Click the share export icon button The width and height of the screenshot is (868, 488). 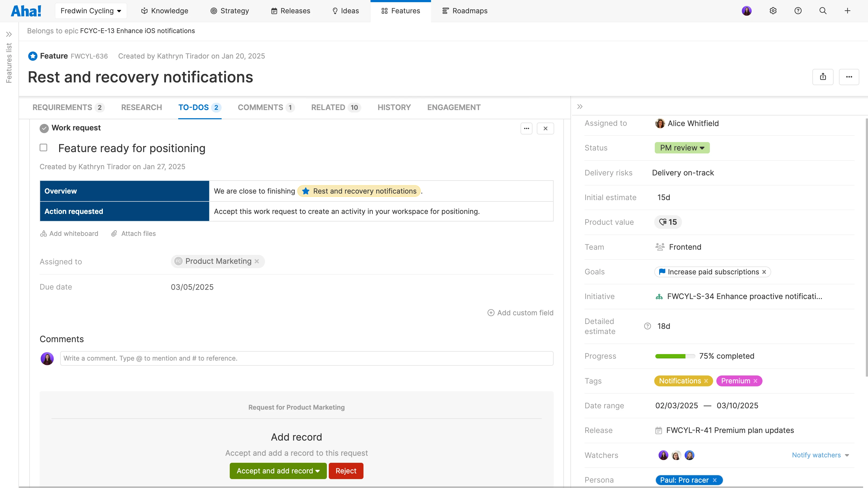pos(823,77)
